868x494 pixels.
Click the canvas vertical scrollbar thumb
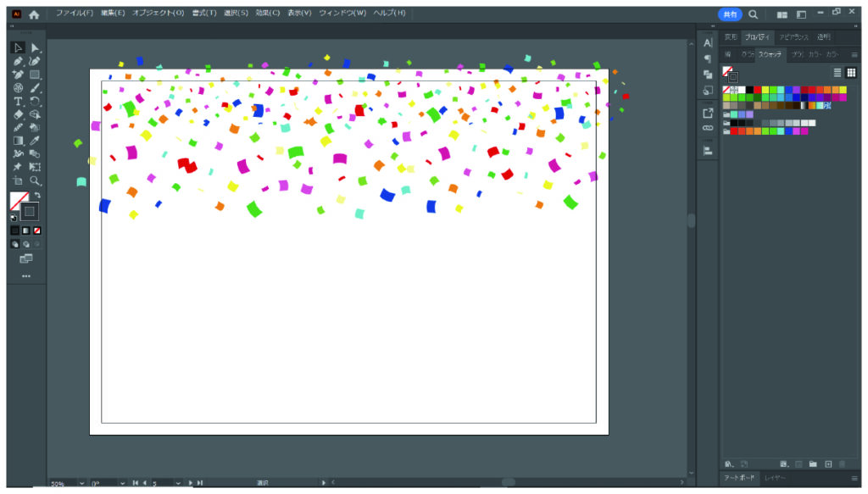pos(692,220)
